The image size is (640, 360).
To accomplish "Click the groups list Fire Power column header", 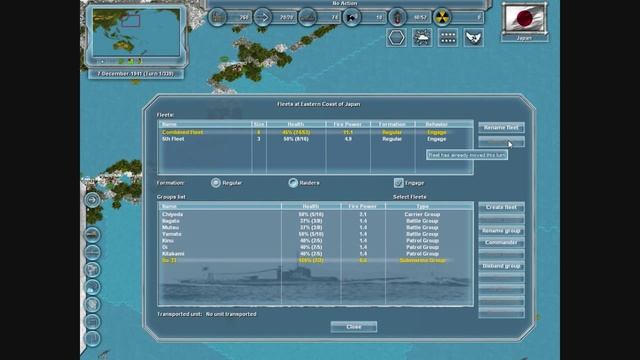I will 362,206.
